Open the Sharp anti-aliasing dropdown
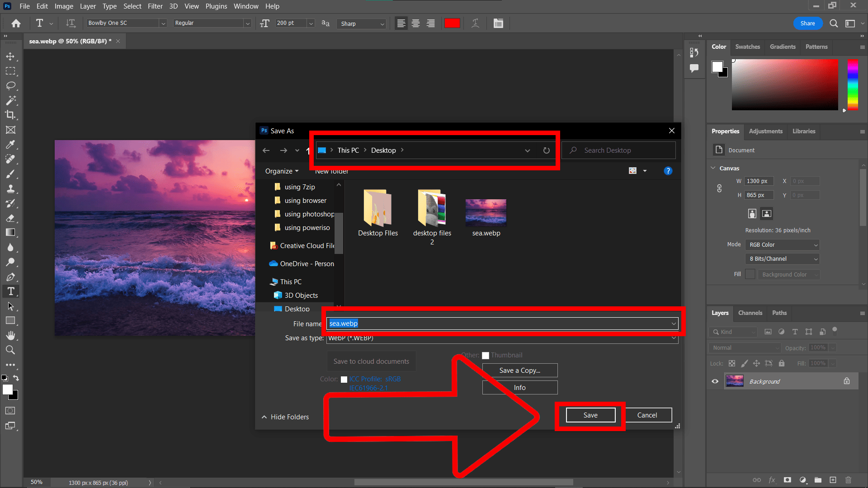Viewport: 868px width, 488px height. click(382, 23)
